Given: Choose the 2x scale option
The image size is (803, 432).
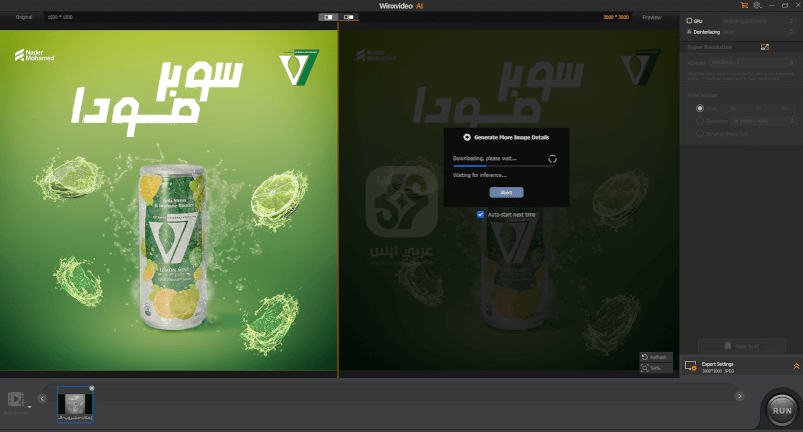Looking at the screenshot, I should click(x=733, y=109).
